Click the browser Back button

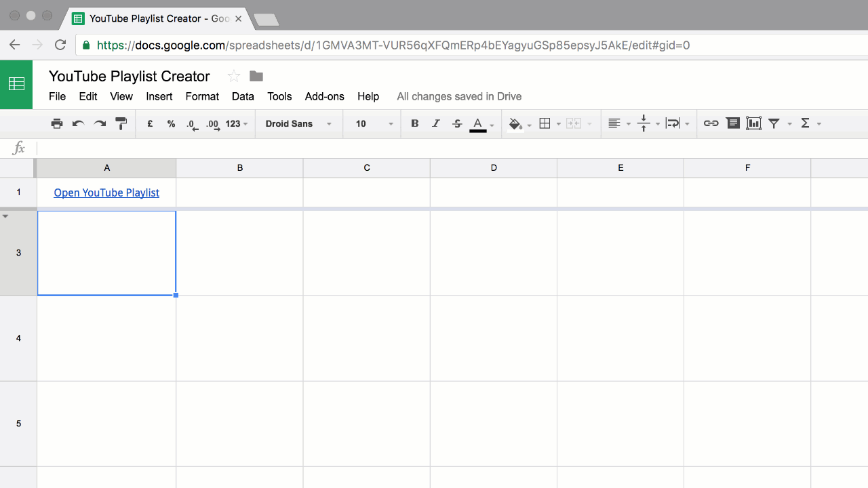click(15, 45)
